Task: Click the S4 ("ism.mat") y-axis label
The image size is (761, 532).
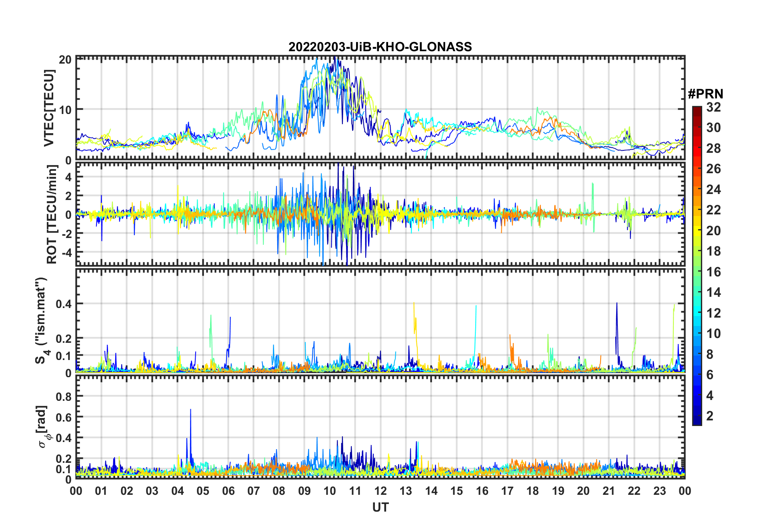Action: pos(42,321)
